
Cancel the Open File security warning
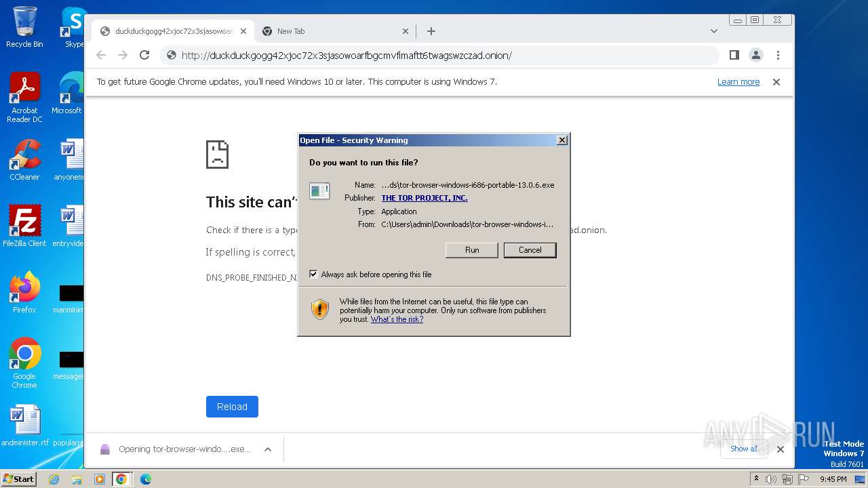[x=530, y=250]
